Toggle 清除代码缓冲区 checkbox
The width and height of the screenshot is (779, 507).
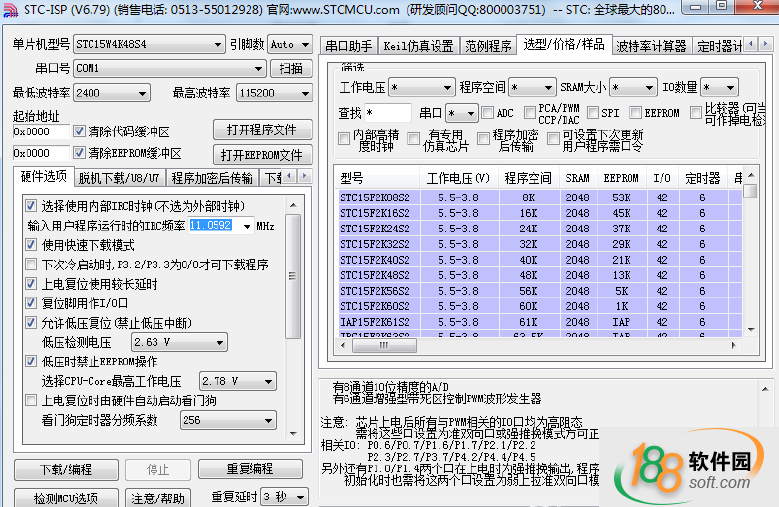pyautogui.click(x=80, y=131)
